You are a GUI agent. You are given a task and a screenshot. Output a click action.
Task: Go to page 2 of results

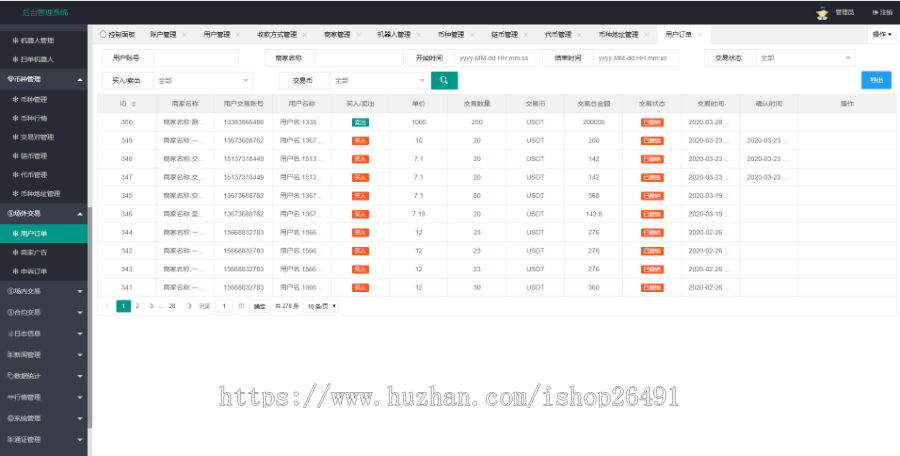click(x=137, y=306)
